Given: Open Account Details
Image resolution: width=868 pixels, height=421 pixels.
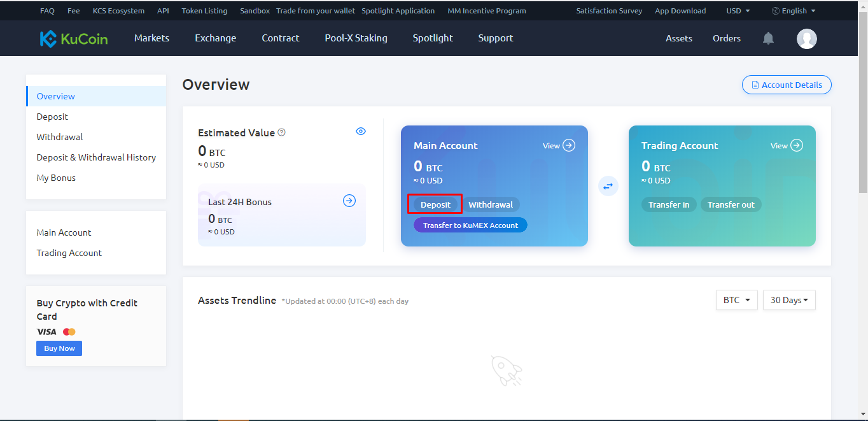Looking at the screenshot, I should (x=787, y=85).
